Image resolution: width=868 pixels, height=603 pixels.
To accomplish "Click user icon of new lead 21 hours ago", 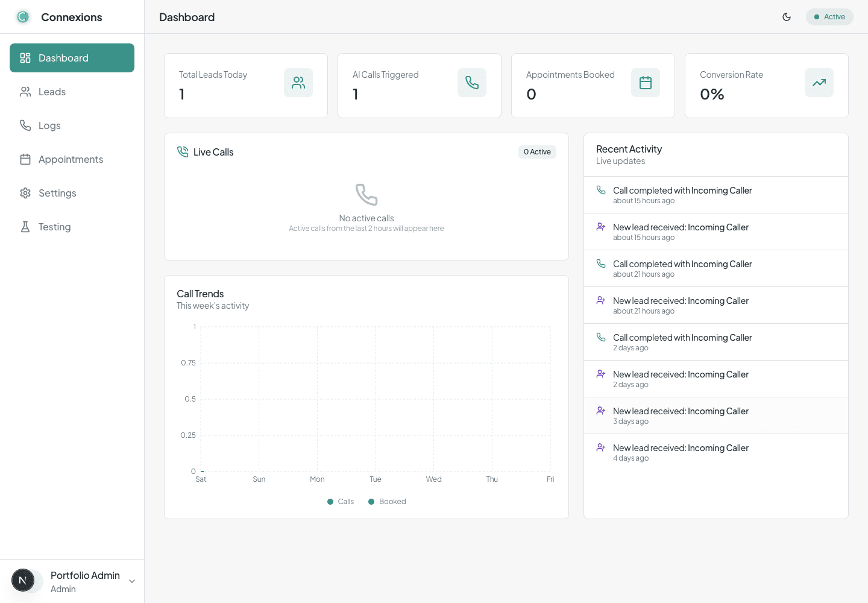I will tap(601, 300).
